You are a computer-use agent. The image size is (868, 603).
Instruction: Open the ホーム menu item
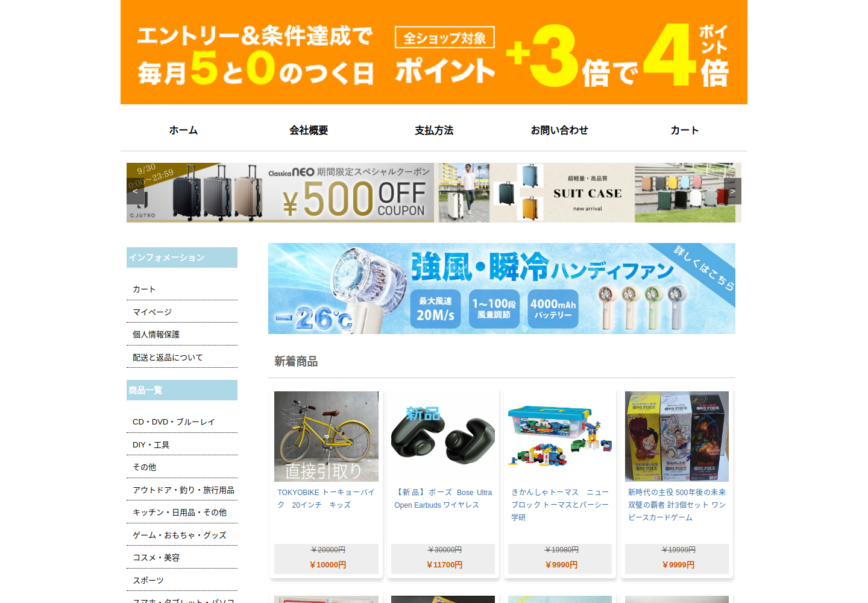[183, 130]
